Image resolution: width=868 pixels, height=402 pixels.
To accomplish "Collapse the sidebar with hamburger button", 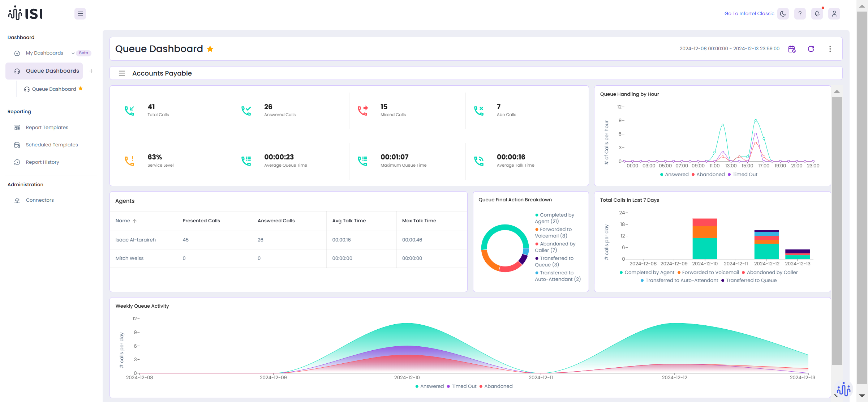I will pyautogui.click(x=80, y=14).
